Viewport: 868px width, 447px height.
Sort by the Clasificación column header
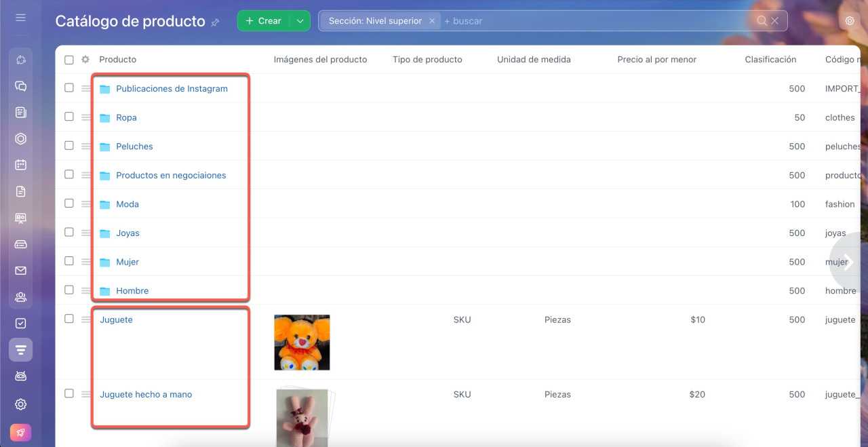[770, 60]
